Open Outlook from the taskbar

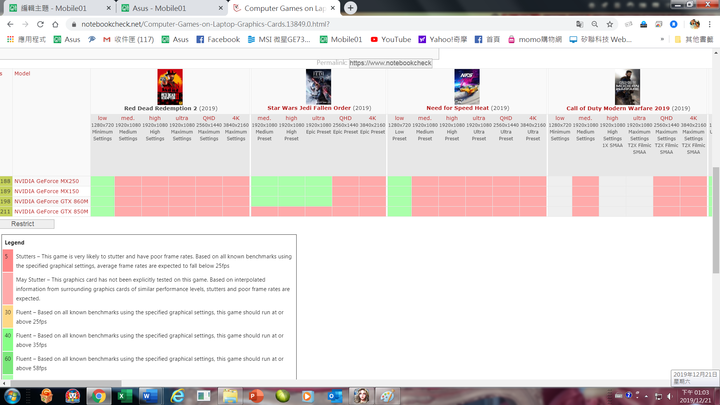coord(335,396)
